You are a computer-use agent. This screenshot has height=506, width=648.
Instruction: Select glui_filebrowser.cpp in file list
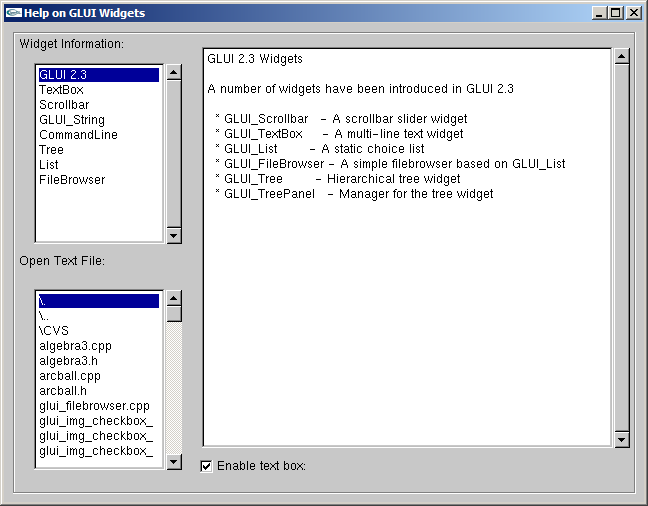(95, 406)
